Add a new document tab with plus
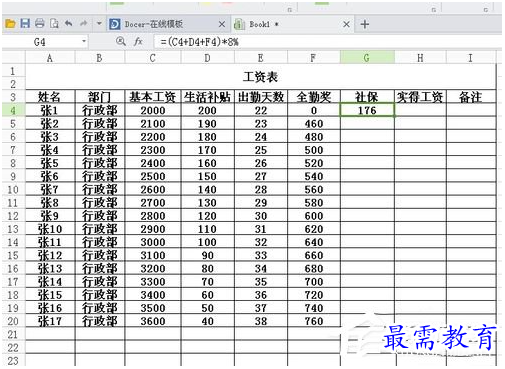 (x=365, y=24)
